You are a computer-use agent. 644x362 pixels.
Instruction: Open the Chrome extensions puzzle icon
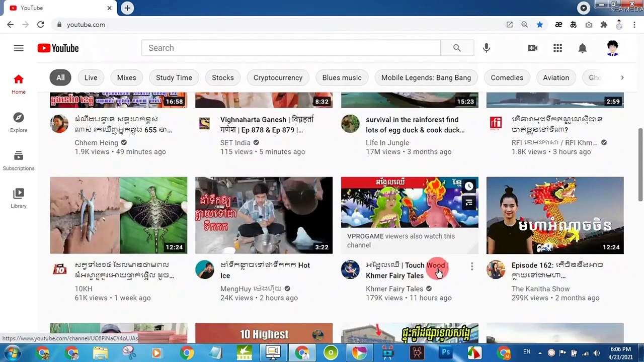pyautogui.click(x=604, y=25)
